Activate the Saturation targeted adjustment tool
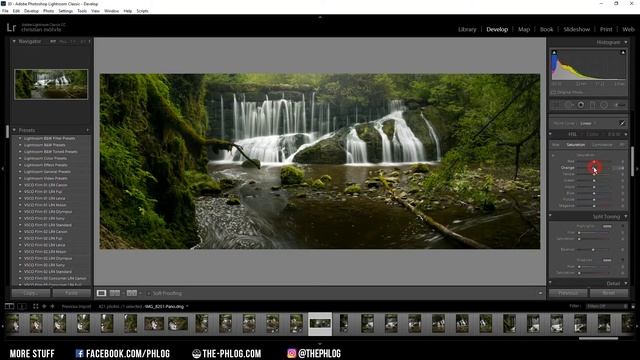The image size is (640, 360). point(553,156)
